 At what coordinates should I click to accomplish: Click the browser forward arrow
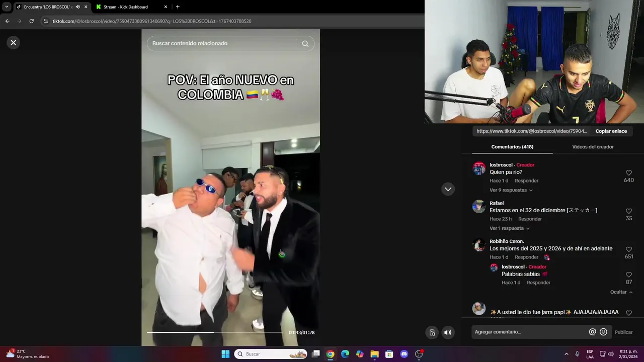tap(19, 21)
